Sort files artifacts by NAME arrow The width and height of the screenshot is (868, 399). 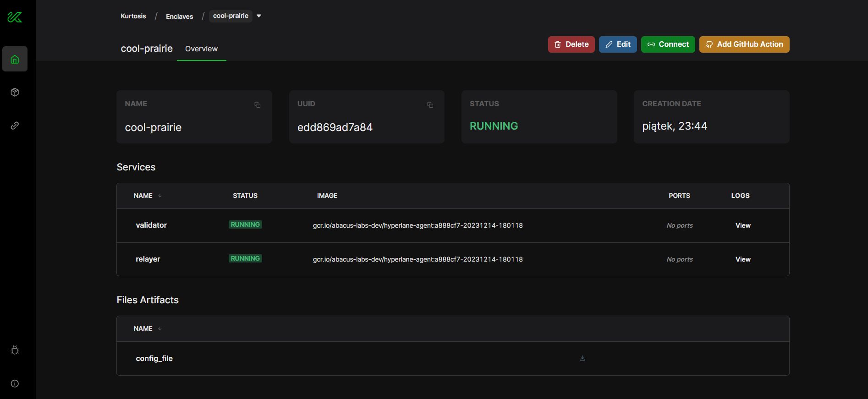point(160,328)
